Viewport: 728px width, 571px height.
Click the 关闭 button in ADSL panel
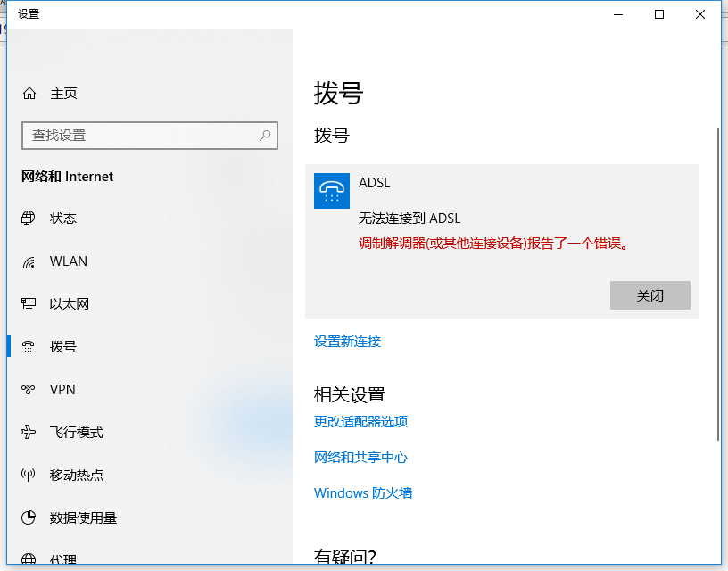650,295
